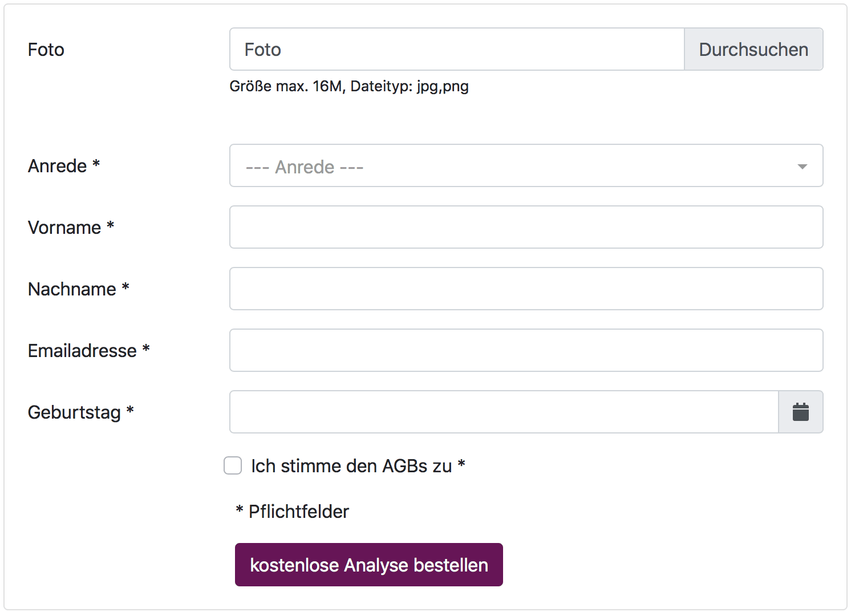Check the 'Ich stimme den AGBs zu' checkbox
Image resolution: width=851 pixels, height=616 pixels.
233,465
